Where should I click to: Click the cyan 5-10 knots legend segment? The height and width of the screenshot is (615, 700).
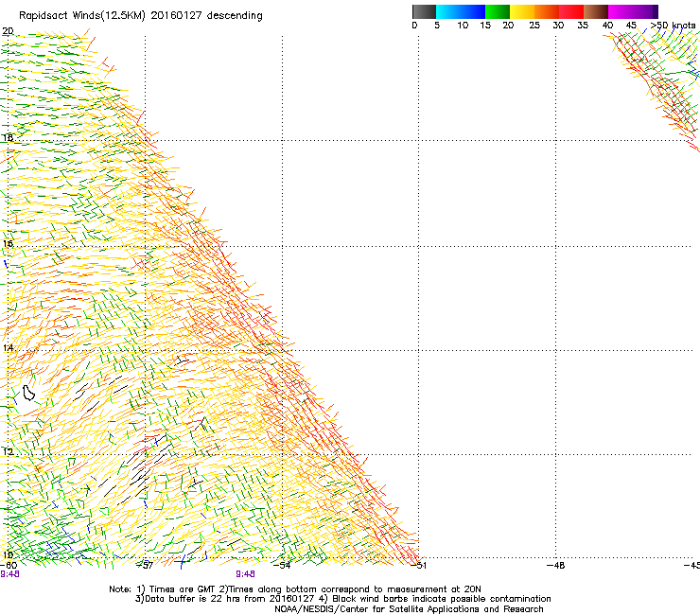[x=448, y=11]
